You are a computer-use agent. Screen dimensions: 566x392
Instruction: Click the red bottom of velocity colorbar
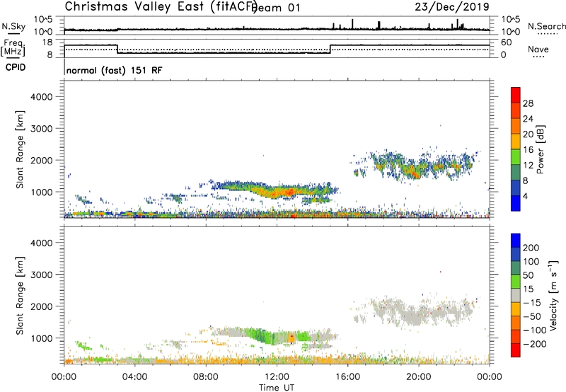coord(516,350)
